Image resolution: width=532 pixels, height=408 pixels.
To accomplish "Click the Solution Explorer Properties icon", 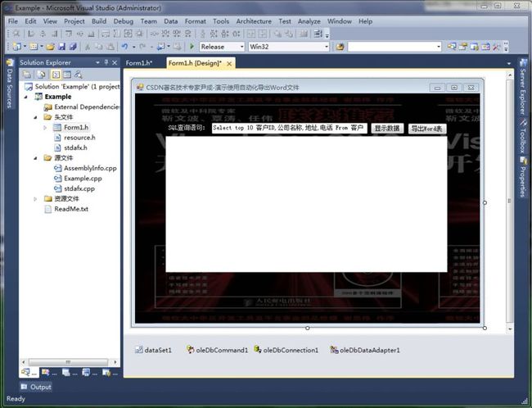I will [x=27, y=75].
